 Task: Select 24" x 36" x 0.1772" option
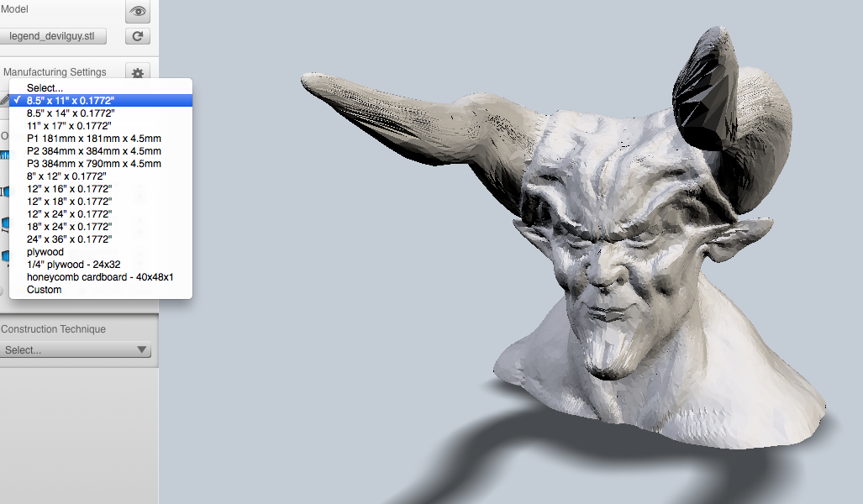click(101, 239)
